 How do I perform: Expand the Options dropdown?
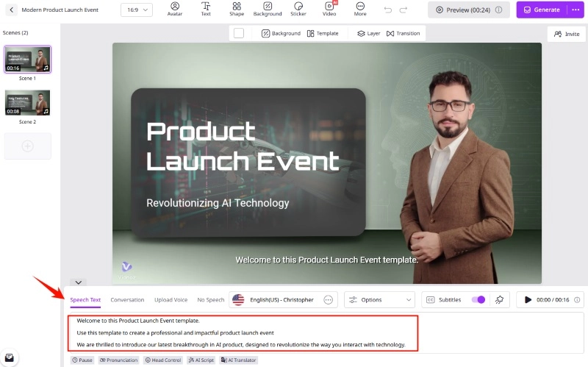(379, 300)
